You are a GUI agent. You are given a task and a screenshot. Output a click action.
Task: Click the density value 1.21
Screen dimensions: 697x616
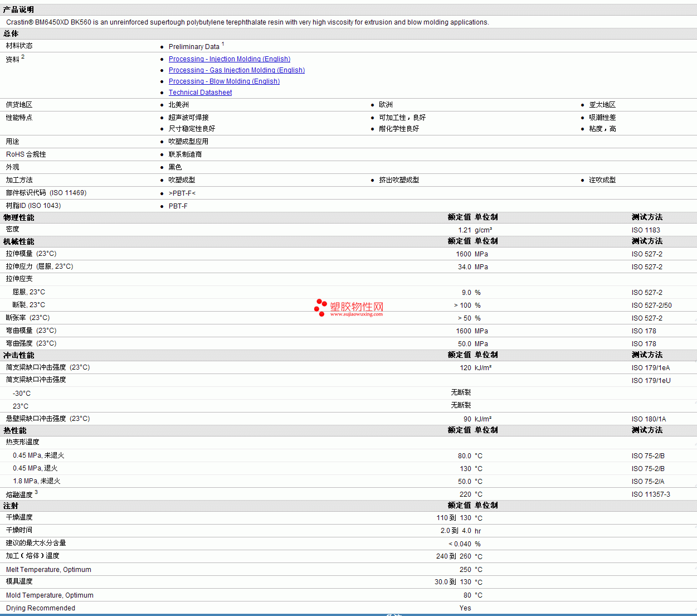click(x=465, y=230)
